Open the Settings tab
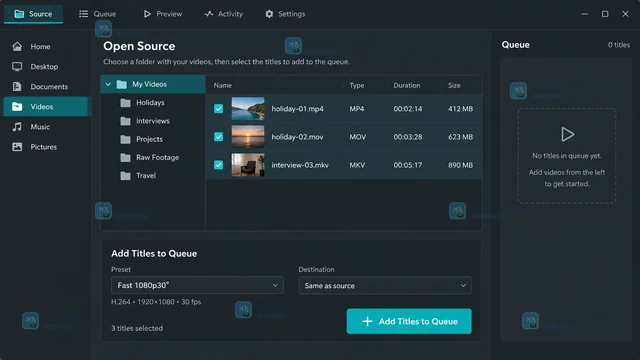This screenshot has width=640, height=360. [x=285, y=14]
